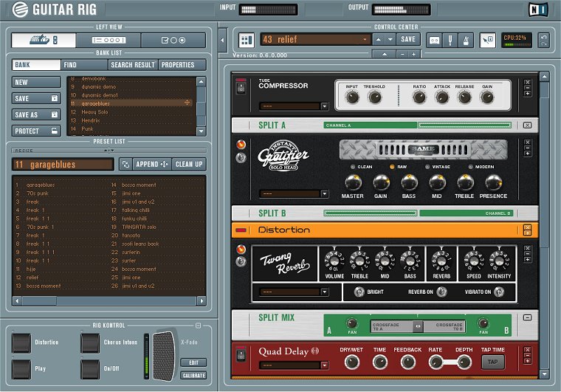The height and width of the screenshot is (392, 561).
Task: Open the tape deck icon in Control Center
Action: (435, 40)
